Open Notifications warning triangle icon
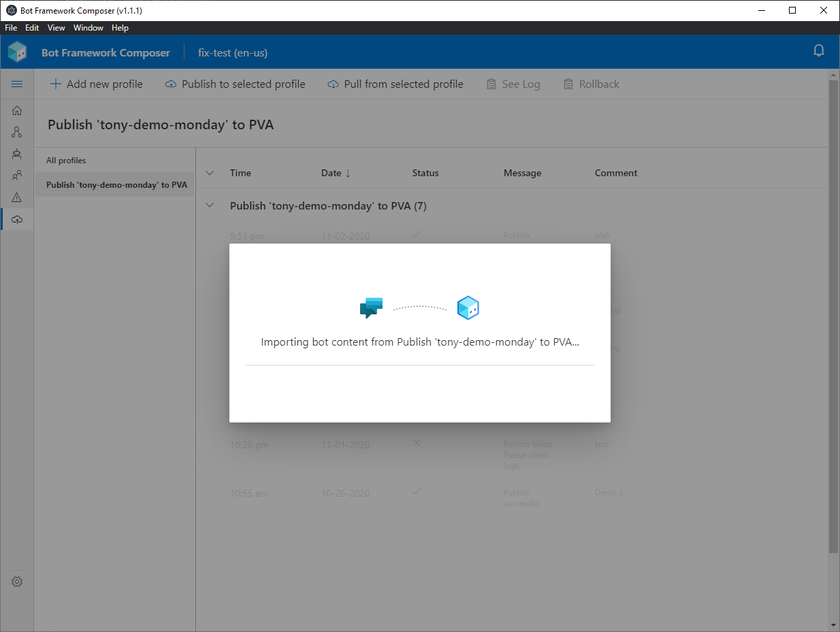 click(x=17, y=197)
